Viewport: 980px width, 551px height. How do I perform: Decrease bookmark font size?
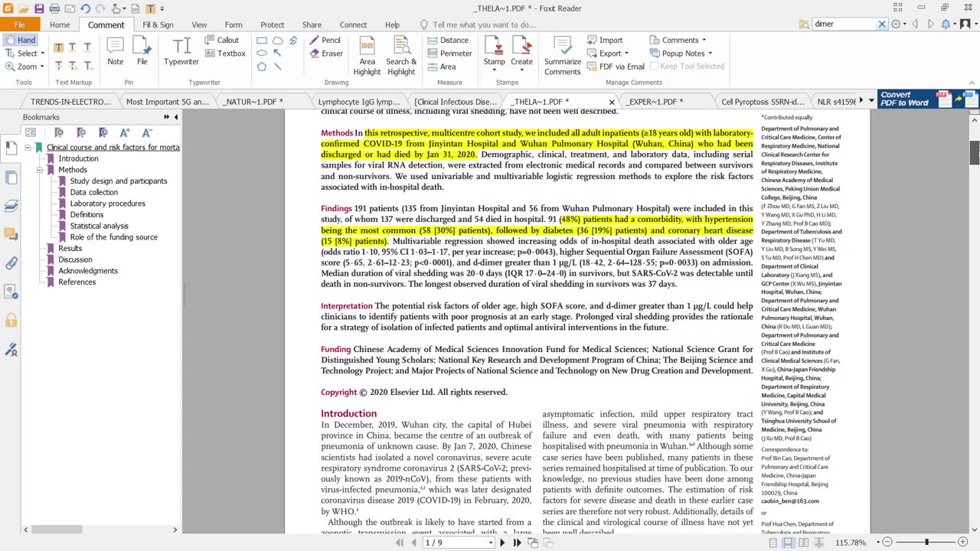[147, 132]
